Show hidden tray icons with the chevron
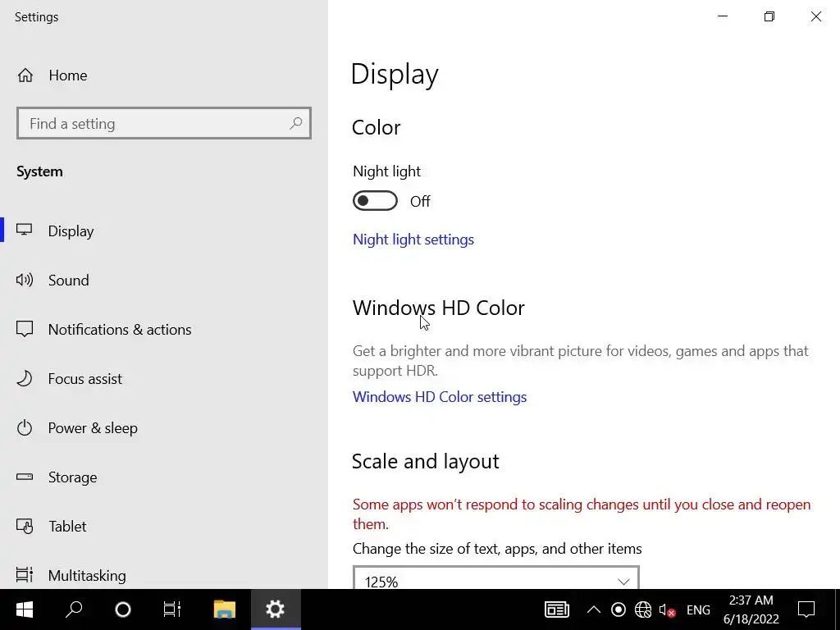Viewport: 840px width, 630px height. [x=594, y=609]
